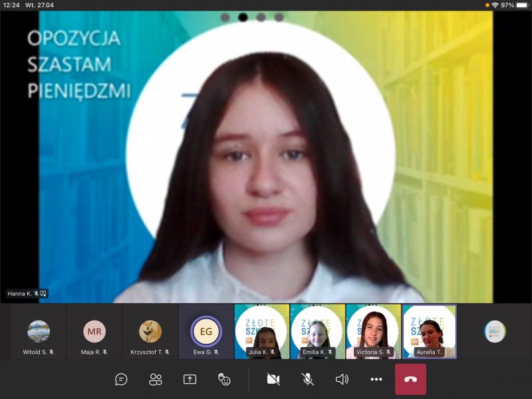Tap the Wt. 27.04 date in status bar
532x399 pixels.
click(x=39, y=5)
